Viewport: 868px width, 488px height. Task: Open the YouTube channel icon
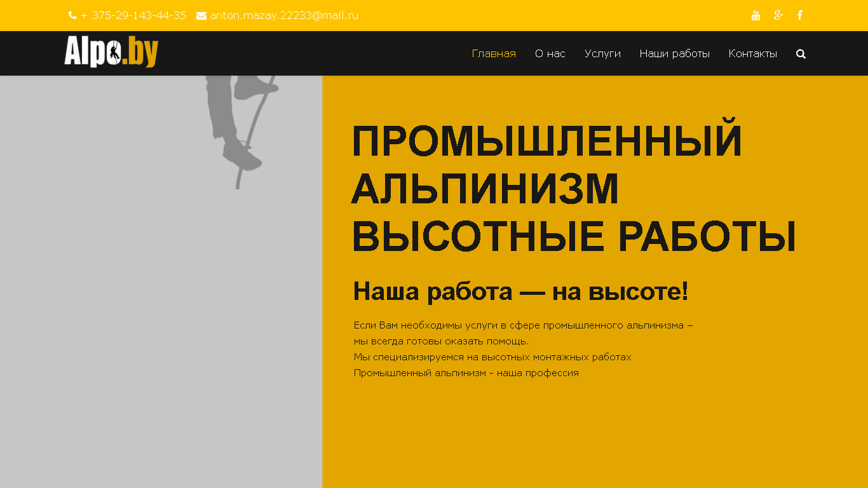[756, 15]
